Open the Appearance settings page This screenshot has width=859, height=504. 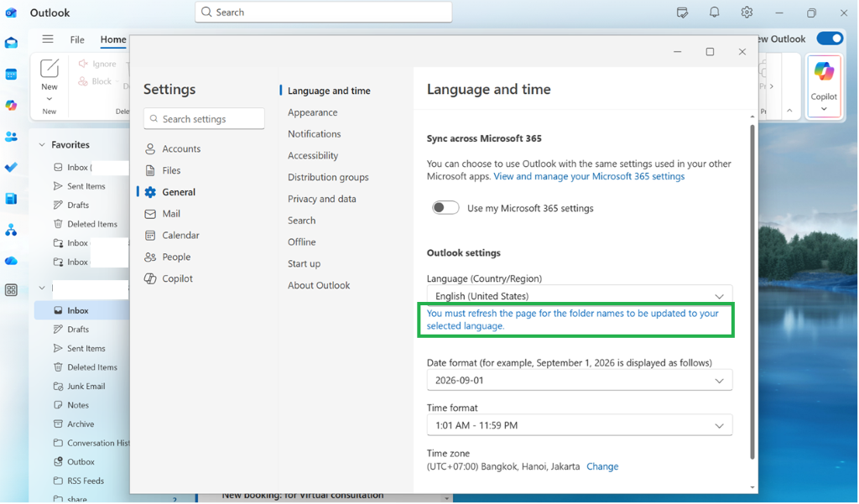pos(312,112)
